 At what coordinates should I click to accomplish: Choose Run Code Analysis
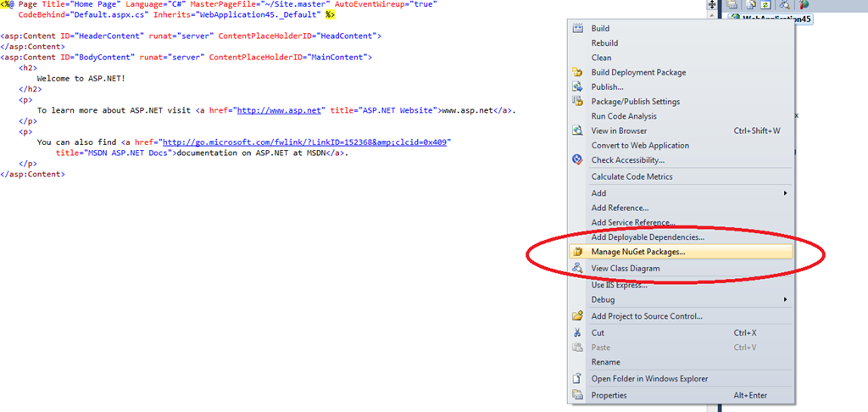pyautogui.click(x=624, y=116)
